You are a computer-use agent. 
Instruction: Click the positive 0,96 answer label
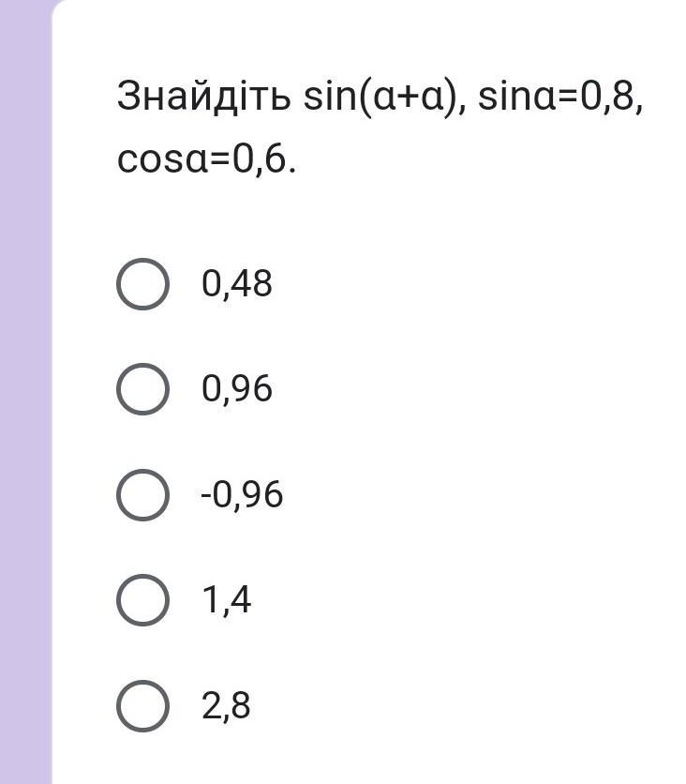237,389
